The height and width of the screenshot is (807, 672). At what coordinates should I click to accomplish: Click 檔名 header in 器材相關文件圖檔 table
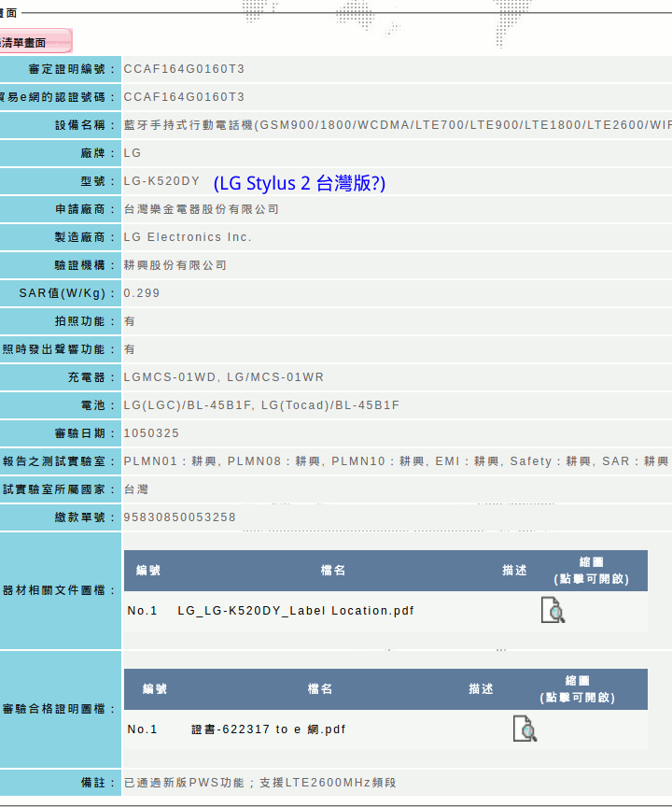333,571
